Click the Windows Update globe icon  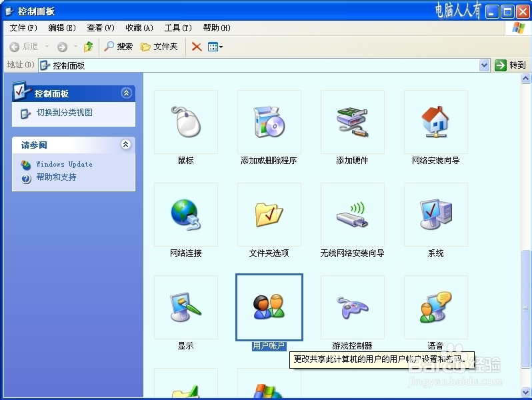26,165
